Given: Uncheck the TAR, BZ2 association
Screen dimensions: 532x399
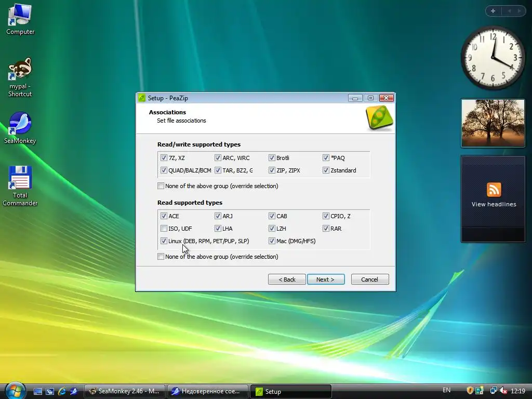Looking at the screenshot, I should [218, 170].
